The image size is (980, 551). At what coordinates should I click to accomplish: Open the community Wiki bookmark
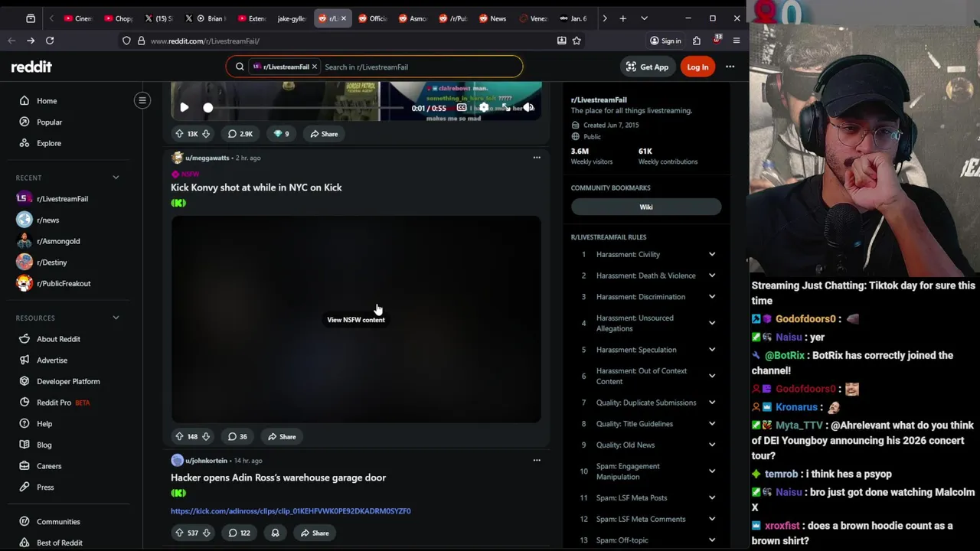coord(646,207)
